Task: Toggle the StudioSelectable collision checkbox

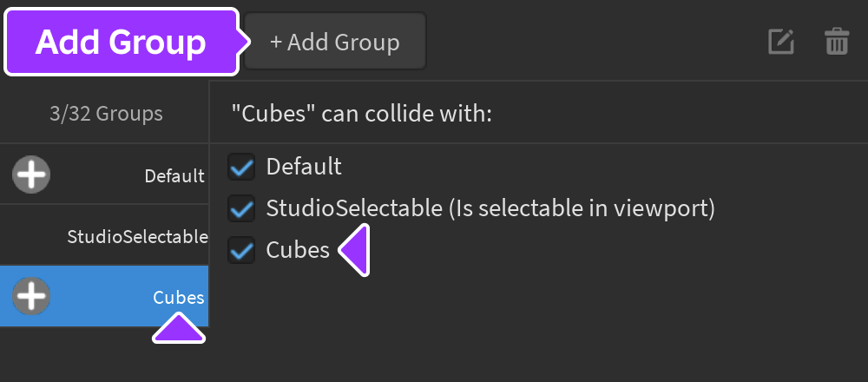Action: click(241, 208)
